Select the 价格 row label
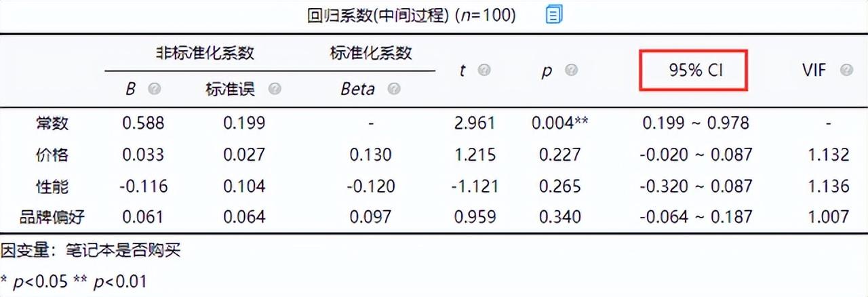Image resolution: width=868 pixels, height=297 pixels. [52, 154]
